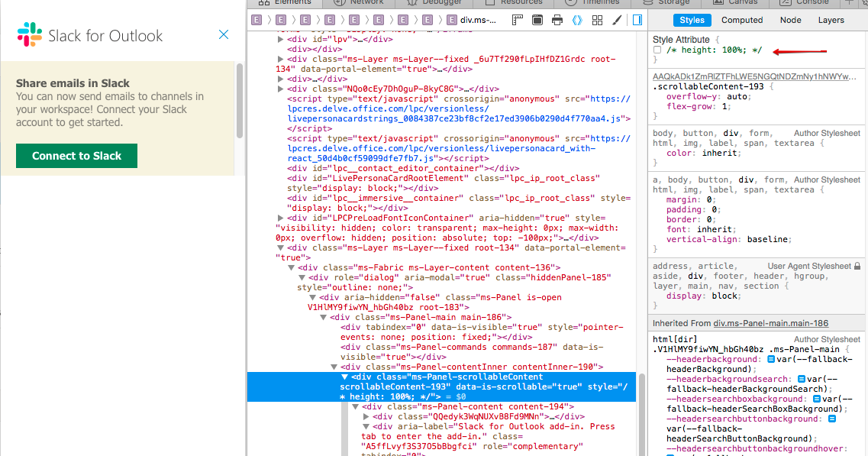Screen dimensions: 868x456
Task: Click the color: inherit property
Action: coord(704,153)
